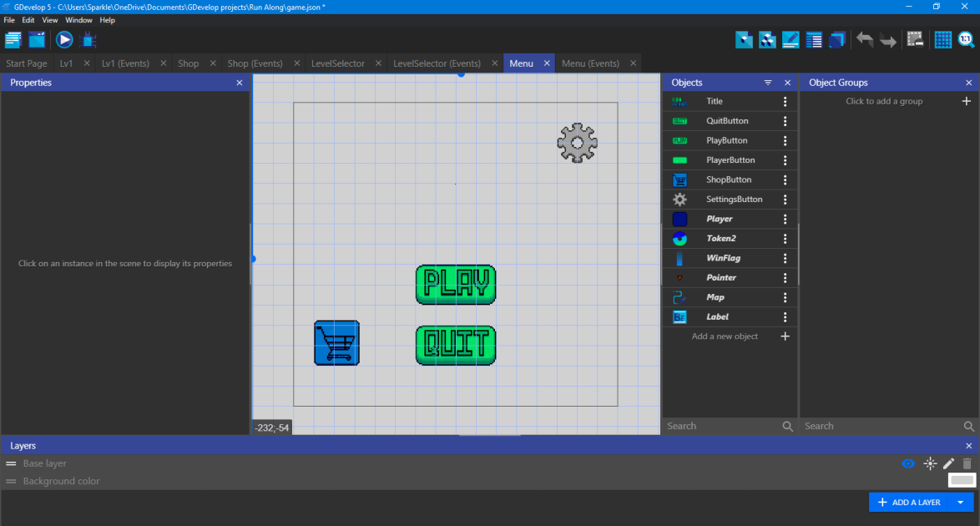Open the Project Manager from the toolbar
Image resolution: width=980 pixels, height=526 pixels.
click(x=13, y=40)
